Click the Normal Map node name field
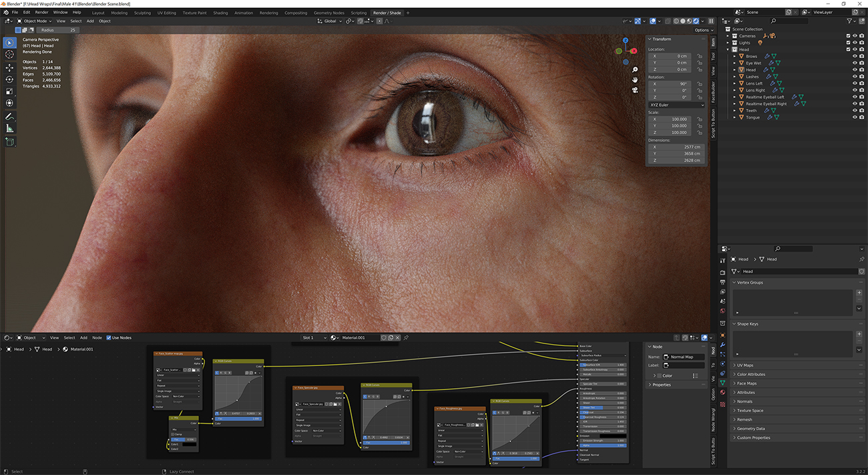Image resolution: width=868 pixels, height=475 pixels. (684, 357)
